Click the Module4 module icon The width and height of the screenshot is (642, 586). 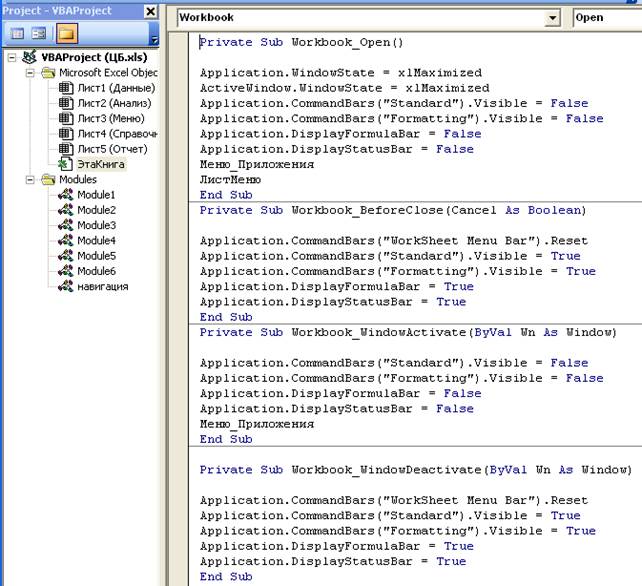pos(66,240)
